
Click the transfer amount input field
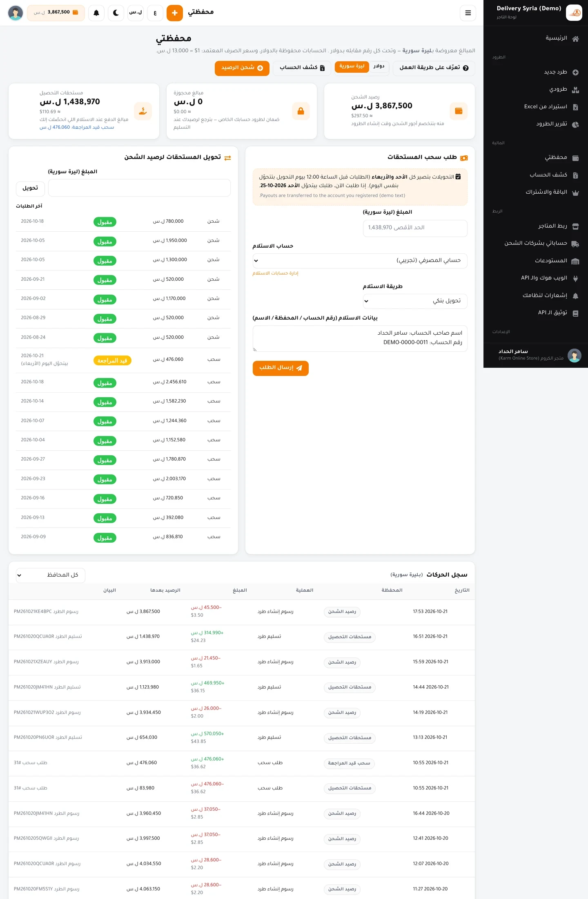point(139,188)
